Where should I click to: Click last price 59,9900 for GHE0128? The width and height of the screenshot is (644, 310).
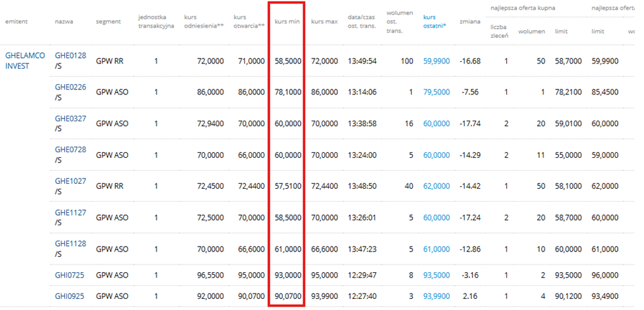436,61
